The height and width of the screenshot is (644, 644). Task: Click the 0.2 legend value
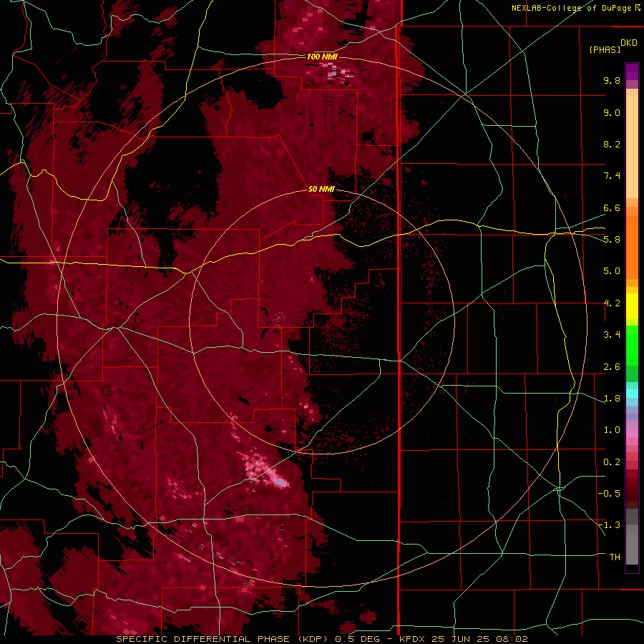coord(612,462)
